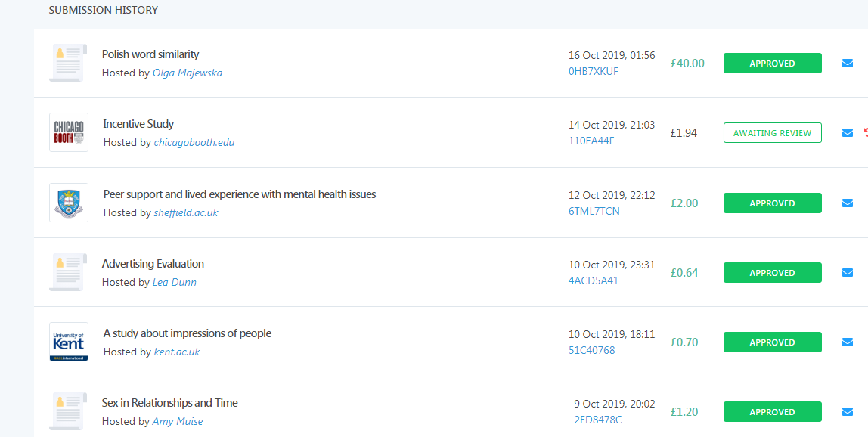The height and width of the screenshot is (437, 868).
Task: Open the Polish word similarity study title
Action: [150, 54]
